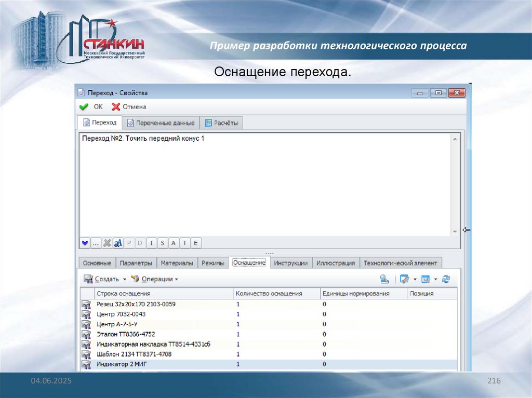Expand dropdown arrow next to edit pencil icon
This screenshot has height=398, width=532.
click(415, 279)
